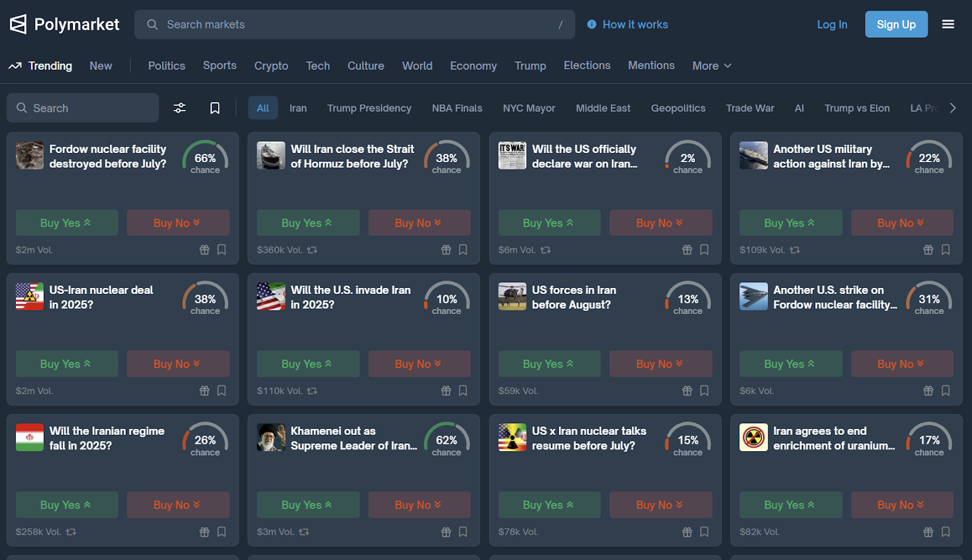Click the 66% chance gauge on Fordow card

click(x=205, y=158)
